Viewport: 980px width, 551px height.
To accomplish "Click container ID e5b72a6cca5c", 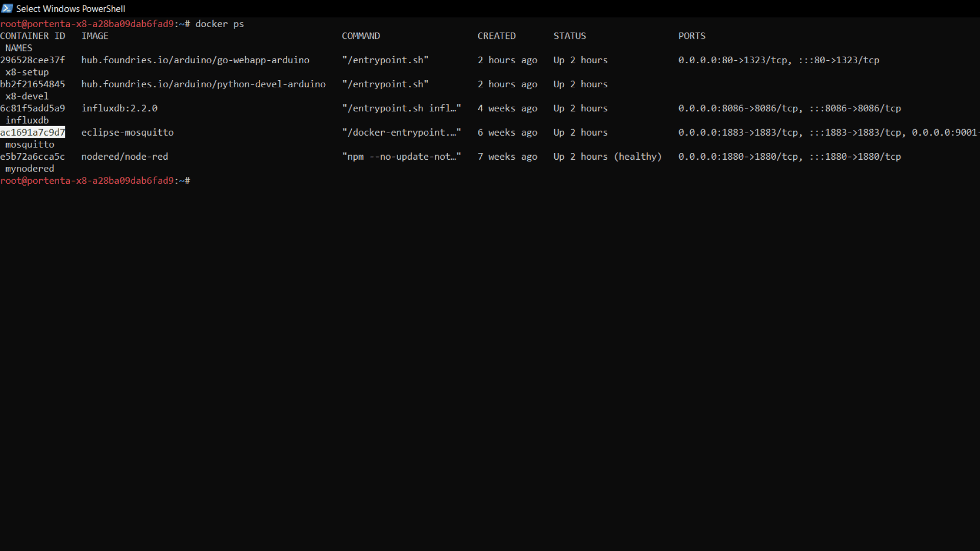I will coord(33,157).
